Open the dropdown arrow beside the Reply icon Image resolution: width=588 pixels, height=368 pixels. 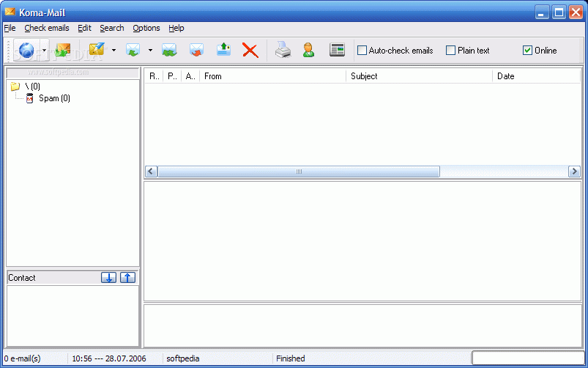(150, 51)
